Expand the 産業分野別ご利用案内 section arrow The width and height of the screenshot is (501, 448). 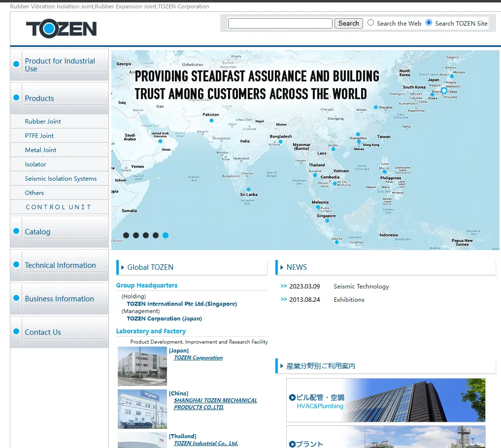tap(282, 366)
